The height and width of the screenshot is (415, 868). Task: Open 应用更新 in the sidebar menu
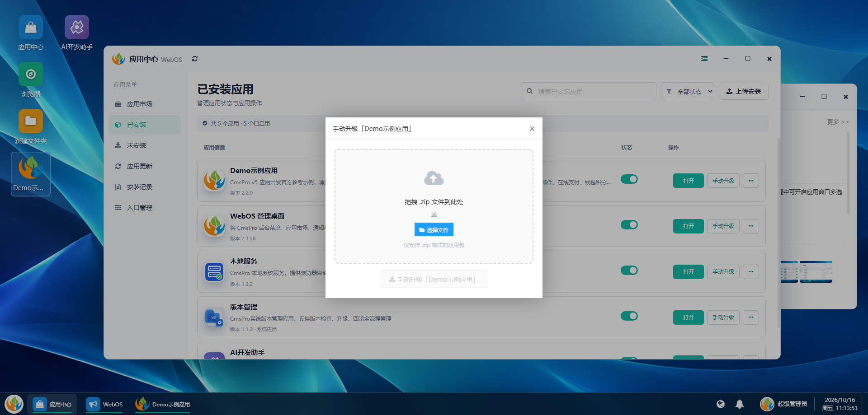pos(145,166)
